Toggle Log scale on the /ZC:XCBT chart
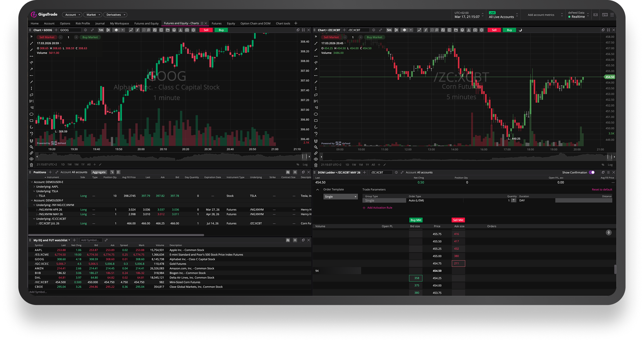 (x=610, y=165)
